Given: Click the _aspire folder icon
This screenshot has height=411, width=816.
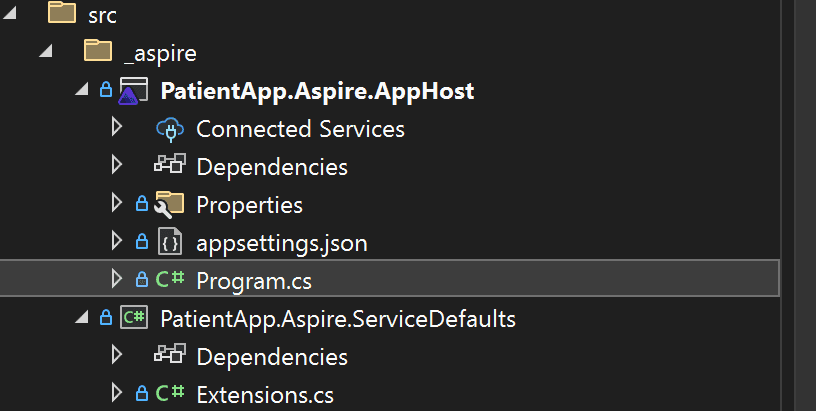Looking at the screenshot, I should (97, 51).
